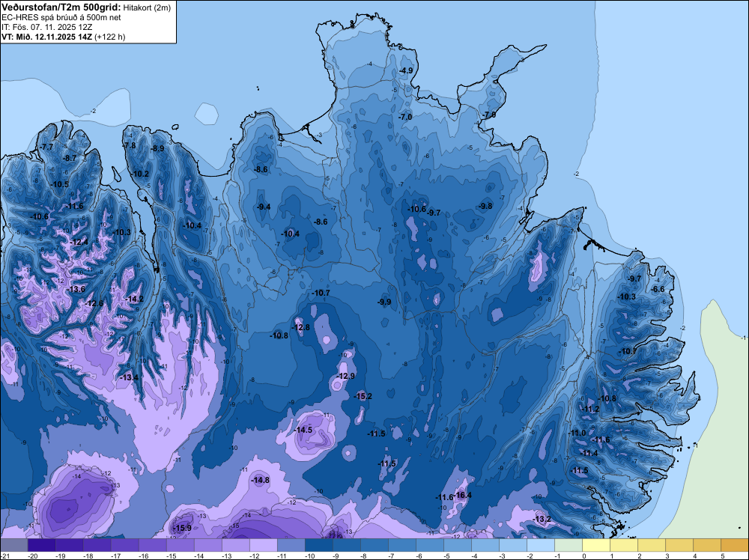Click the -14.8 temperature label
Screen dimensions: 749x560
[x=260, y=480]
